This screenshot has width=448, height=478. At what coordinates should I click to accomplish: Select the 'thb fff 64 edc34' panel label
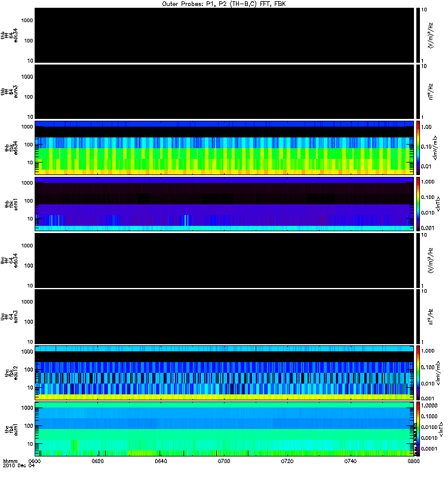point(9,35)
